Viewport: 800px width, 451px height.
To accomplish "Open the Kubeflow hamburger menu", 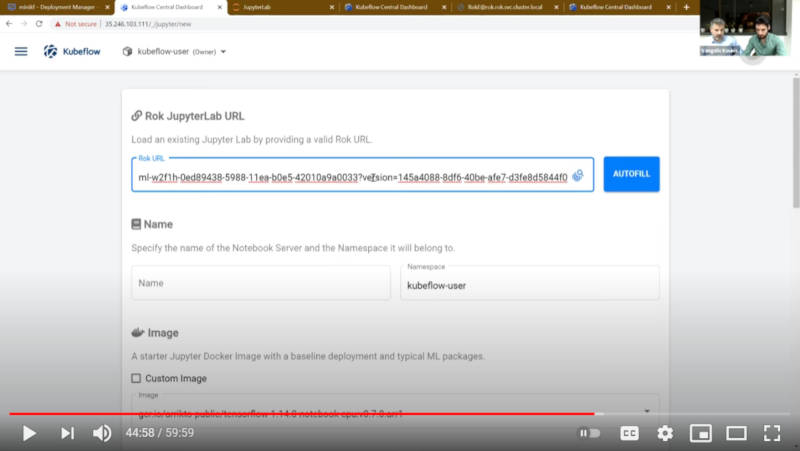I will (21, 52).
